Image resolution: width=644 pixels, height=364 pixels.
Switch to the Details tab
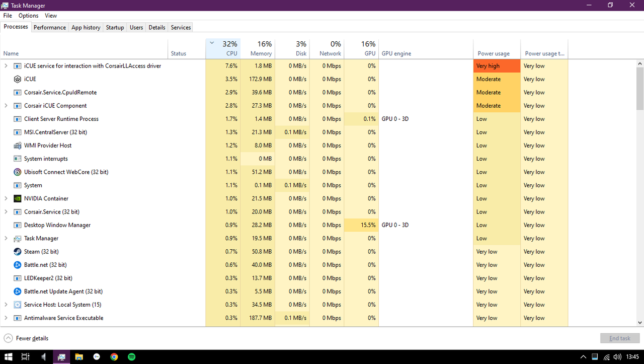[157, 27]
